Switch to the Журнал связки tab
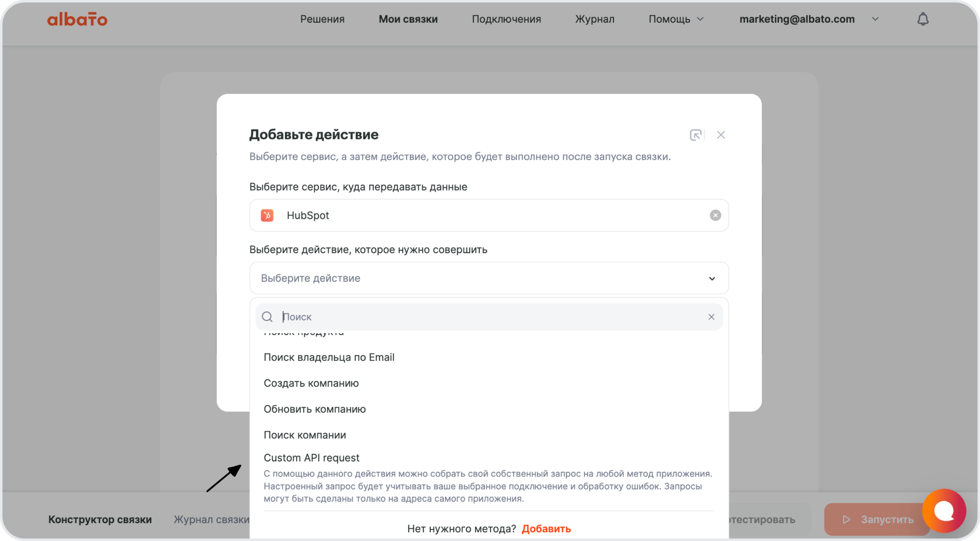This screenshot has width=980, height=541. tap(211, 520)
